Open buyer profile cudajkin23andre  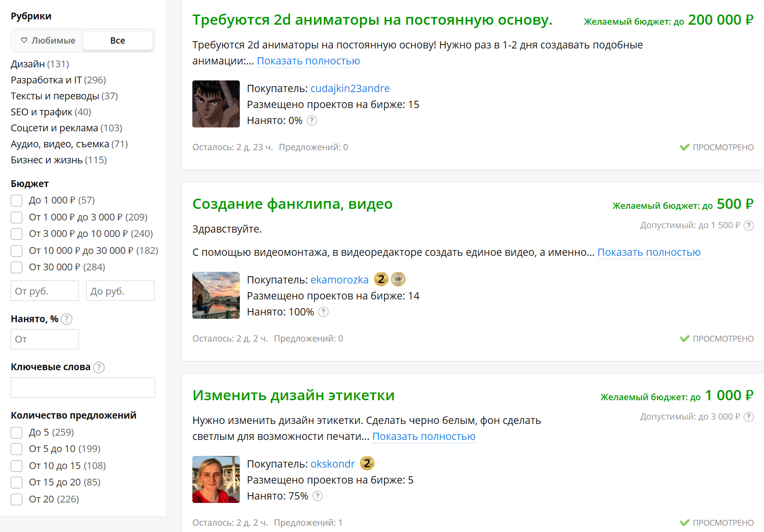click(x=350, y=89)
